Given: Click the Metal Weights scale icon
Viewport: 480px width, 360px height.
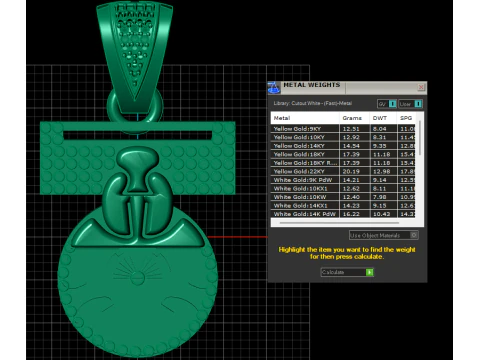Looking at the screenshot, I should coord(274,88).
